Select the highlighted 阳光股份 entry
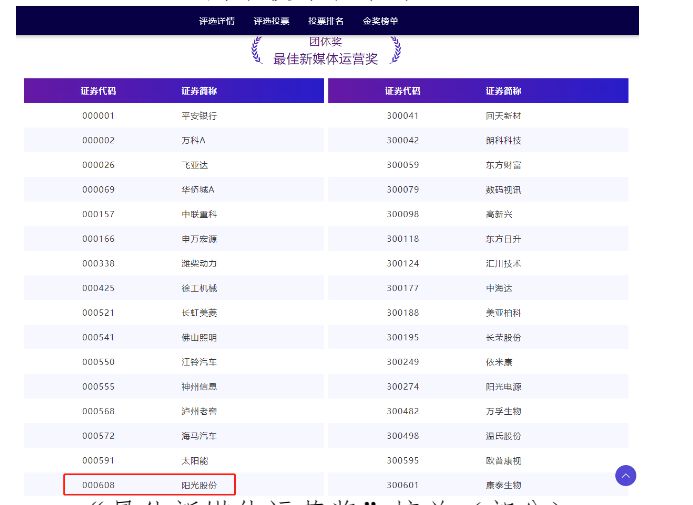 (198, 485)
